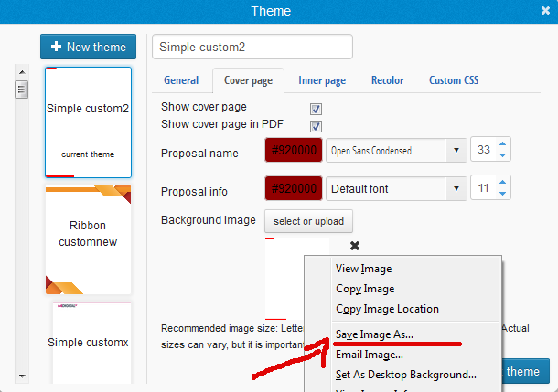Open Proposal name font dropdown
The width and height of the screenshot is (558, 392).
coord(395,151)
